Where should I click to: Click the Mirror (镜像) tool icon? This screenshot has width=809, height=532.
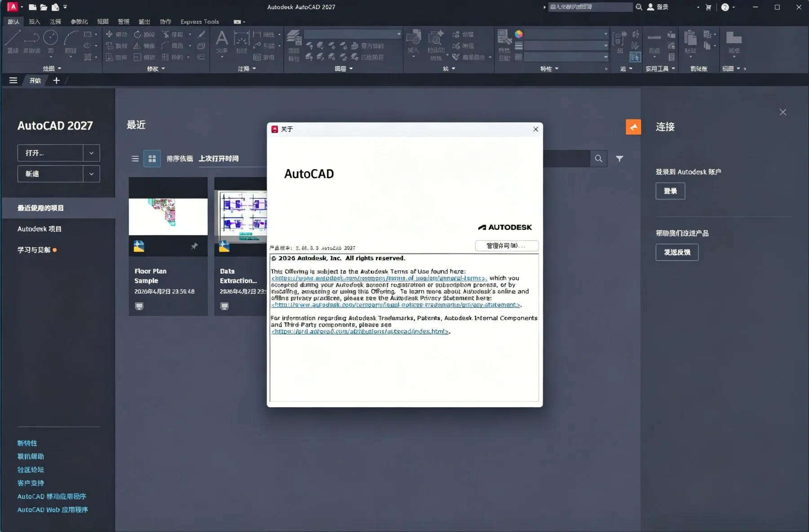138,45
